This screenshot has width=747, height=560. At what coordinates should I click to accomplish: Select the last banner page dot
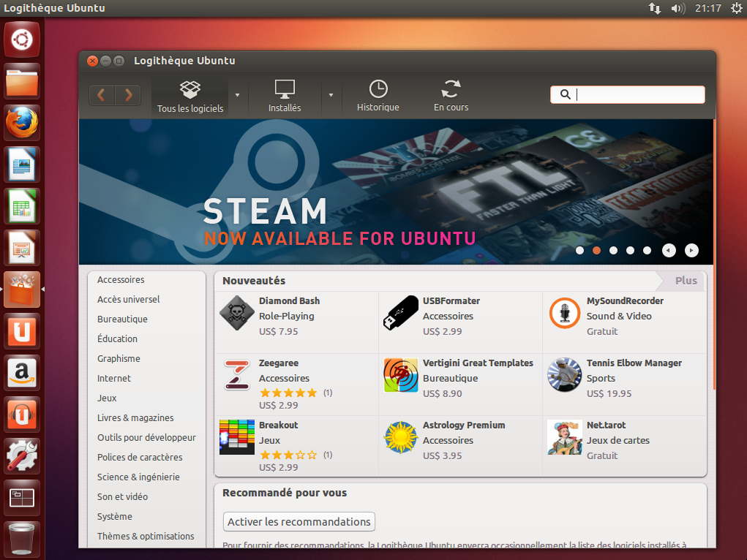(647, 250)
